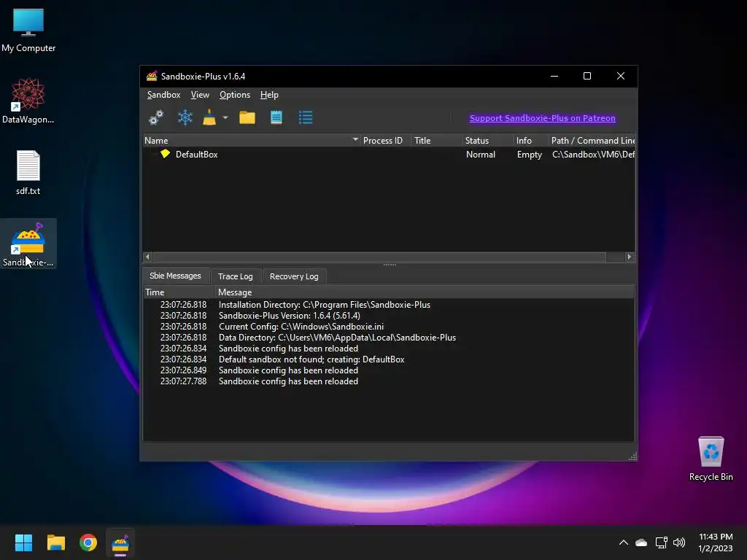Click the Time column header in messages
The width and height of the screenshot is (747, 560).
click(x=179, y=292)
